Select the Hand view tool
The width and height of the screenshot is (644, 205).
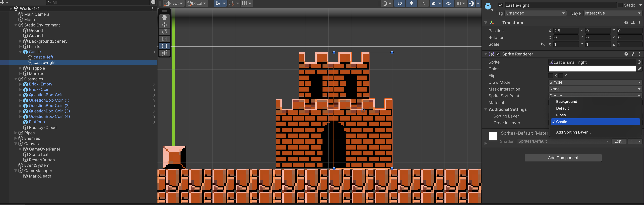pos(165,18)
